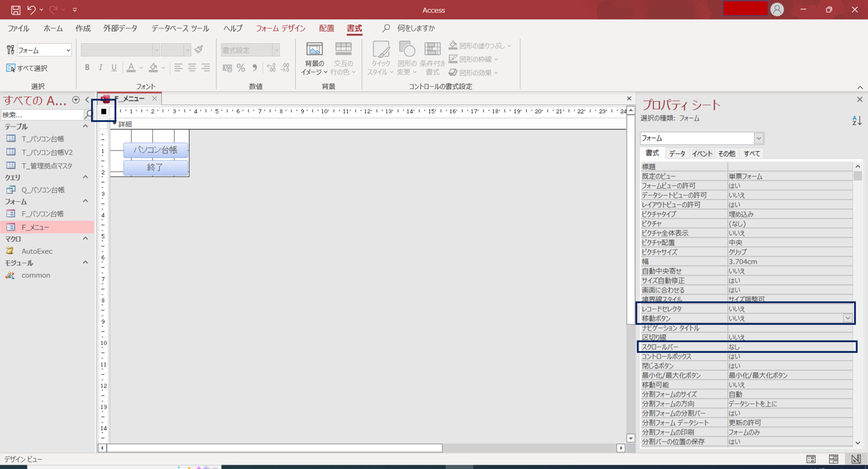Open the 配置 ribbon tab
The width and height of the screenshot is (868, 469).
click(326, 28)
